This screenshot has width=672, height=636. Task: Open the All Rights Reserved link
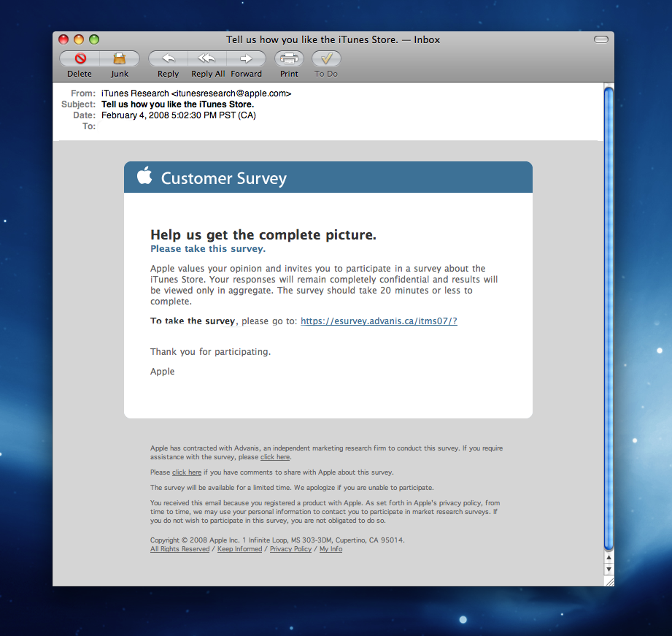pyautogui.click(x=180, y=549)
